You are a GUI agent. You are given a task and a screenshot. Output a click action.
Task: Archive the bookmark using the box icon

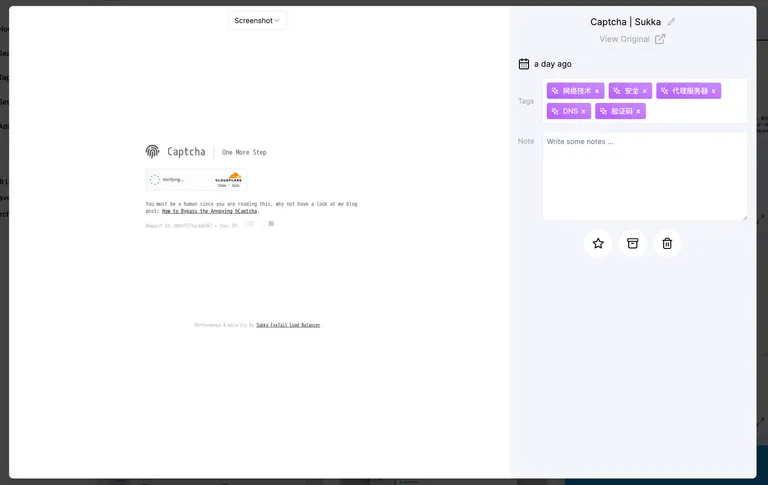click(632, 243)
